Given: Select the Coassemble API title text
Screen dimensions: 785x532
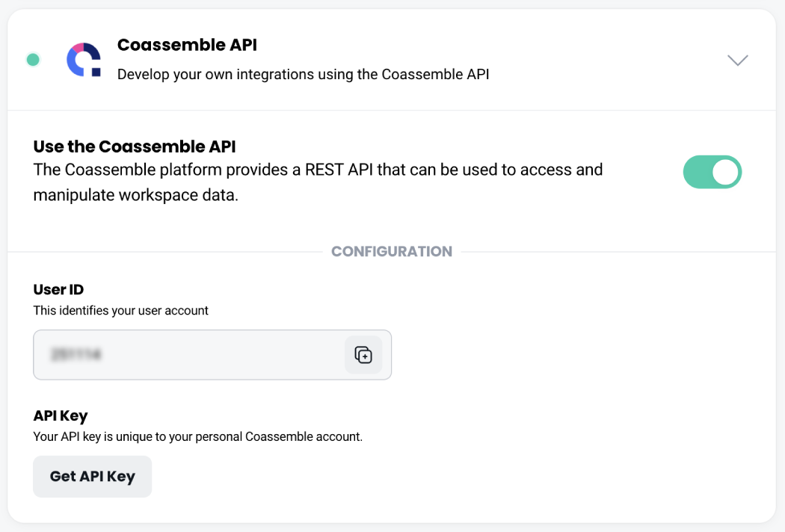Looking at the screenshot, I should (186, 45).
